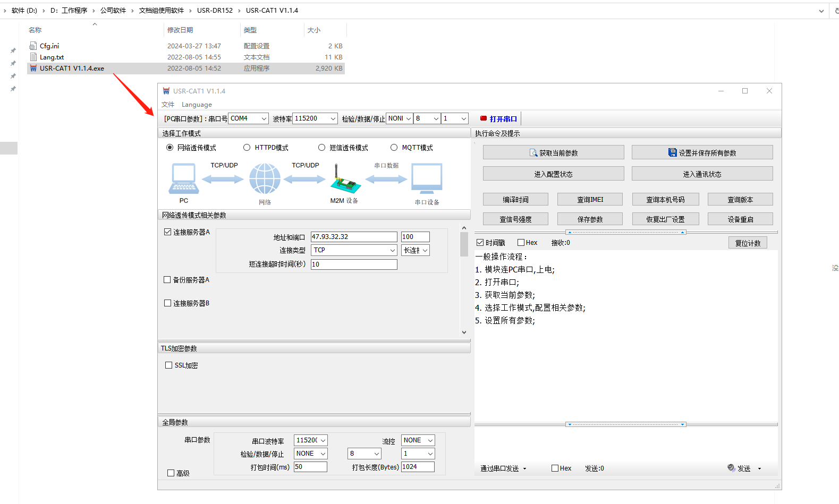Click the 设备重启 button
839x504 pixels.
(x=740, y=219)
